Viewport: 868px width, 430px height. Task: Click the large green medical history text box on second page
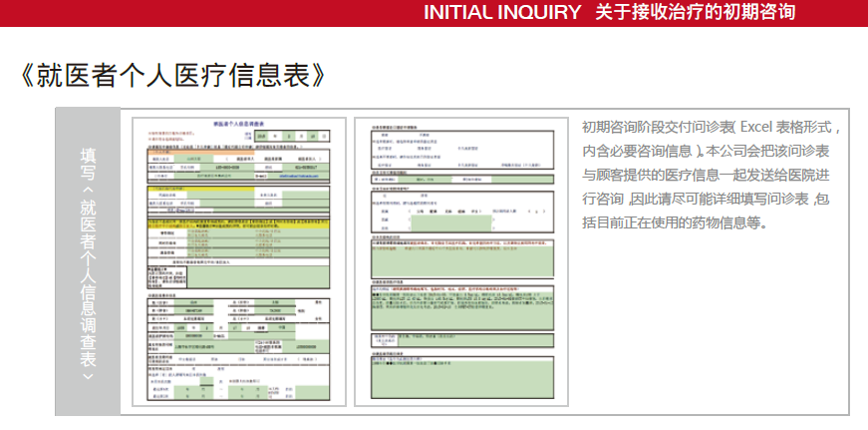pyautogui.click(x=461, y=307)
